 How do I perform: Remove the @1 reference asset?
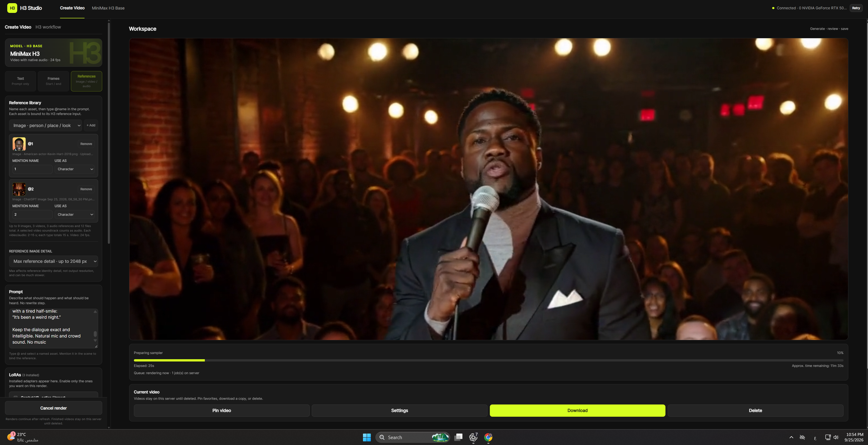(86, 144)
